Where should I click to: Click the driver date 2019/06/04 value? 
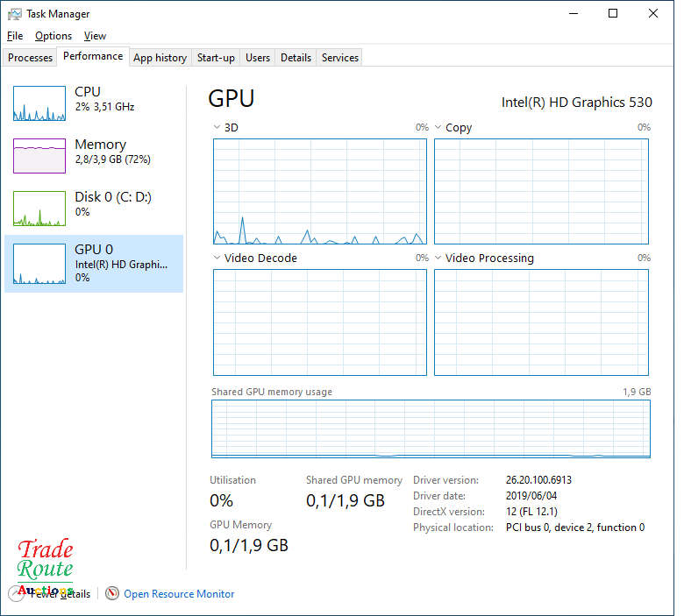tap(531, 496)
